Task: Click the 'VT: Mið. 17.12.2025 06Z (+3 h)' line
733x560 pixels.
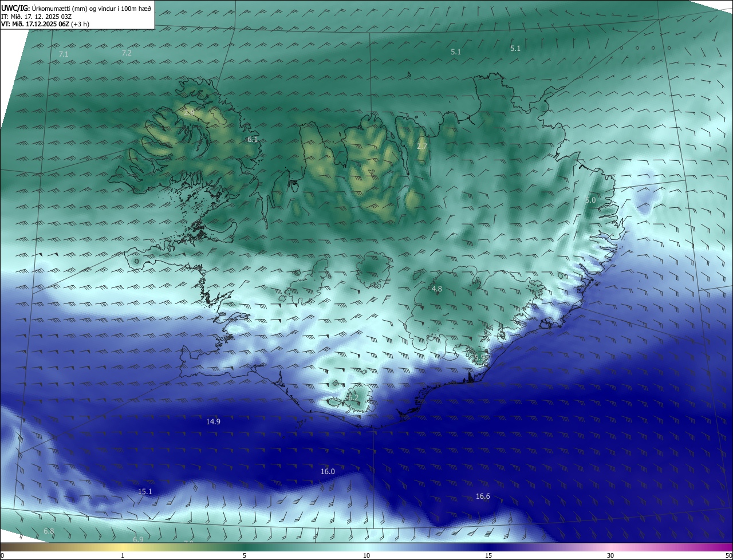Action: [x=45, y=24]
